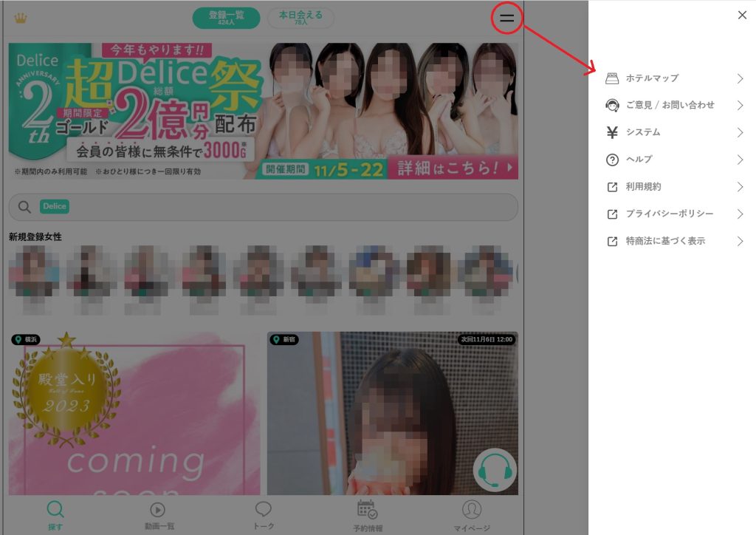Click the hotel bed icon in menu
This screenshot has width=756, height=535.
pos(611,78)
